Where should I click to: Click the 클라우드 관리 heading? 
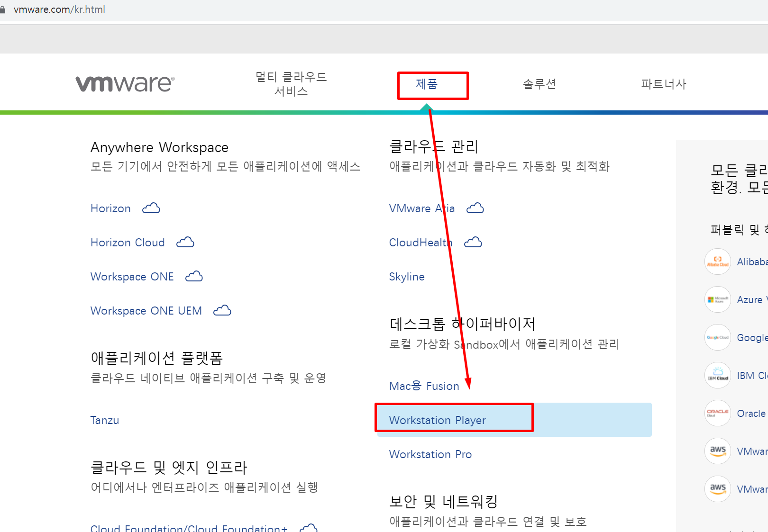(x=434, y=146)
